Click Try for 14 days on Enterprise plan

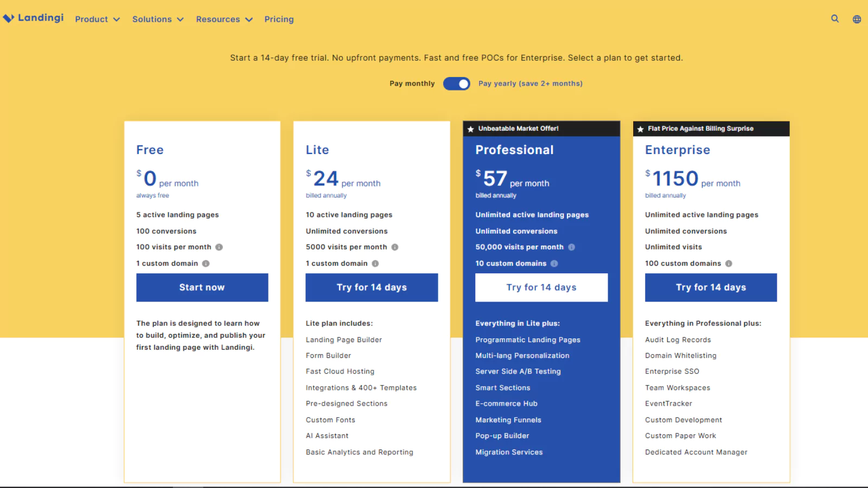pos(711,287)
